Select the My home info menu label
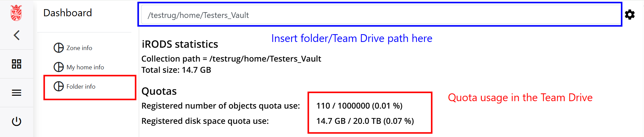644x137 pixels. click(85, 67)
